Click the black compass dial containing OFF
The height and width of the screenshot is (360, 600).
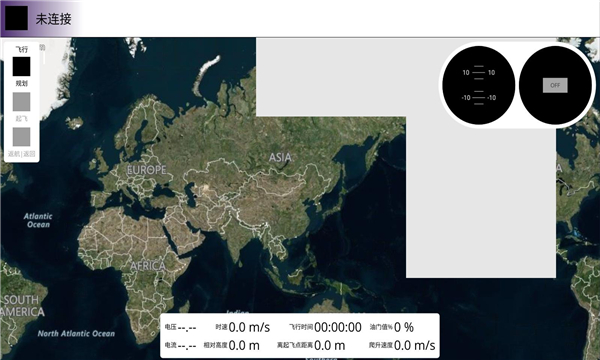click(555, 85)
